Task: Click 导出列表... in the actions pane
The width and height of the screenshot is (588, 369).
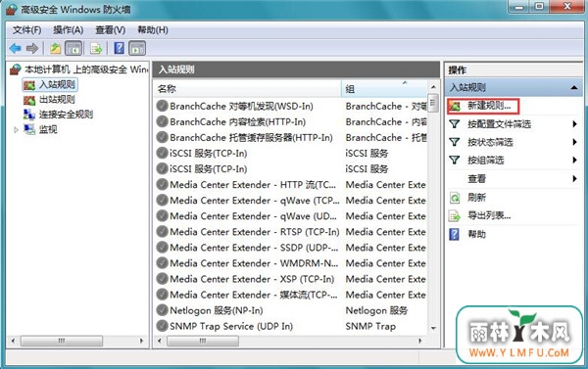Action: point(489,215)
